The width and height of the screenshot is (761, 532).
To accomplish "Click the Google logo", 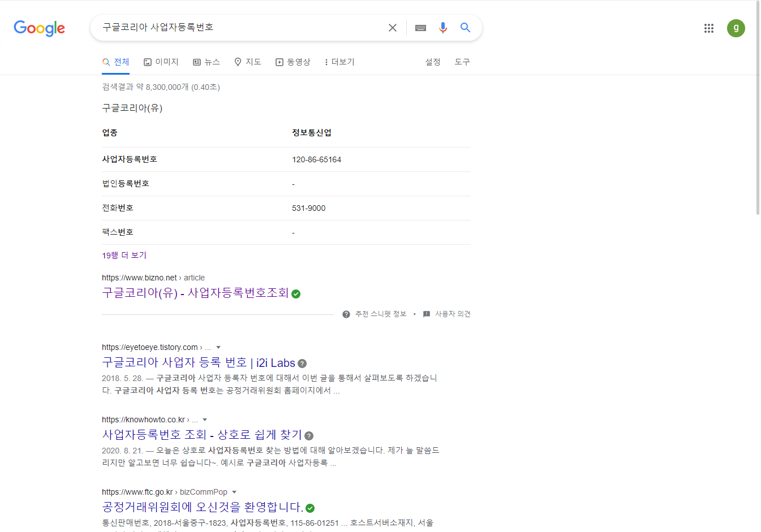I will 39,28.
